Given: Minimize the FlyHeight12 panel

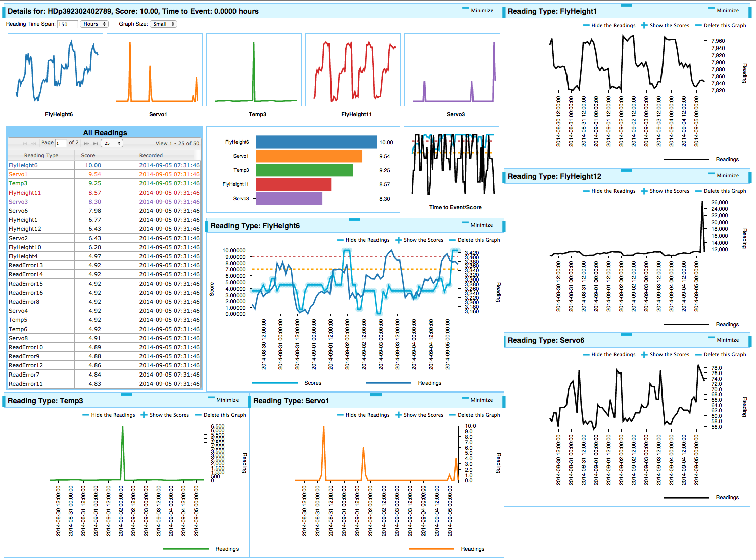Looking at the screenshot, I should (x=724, y=175).
